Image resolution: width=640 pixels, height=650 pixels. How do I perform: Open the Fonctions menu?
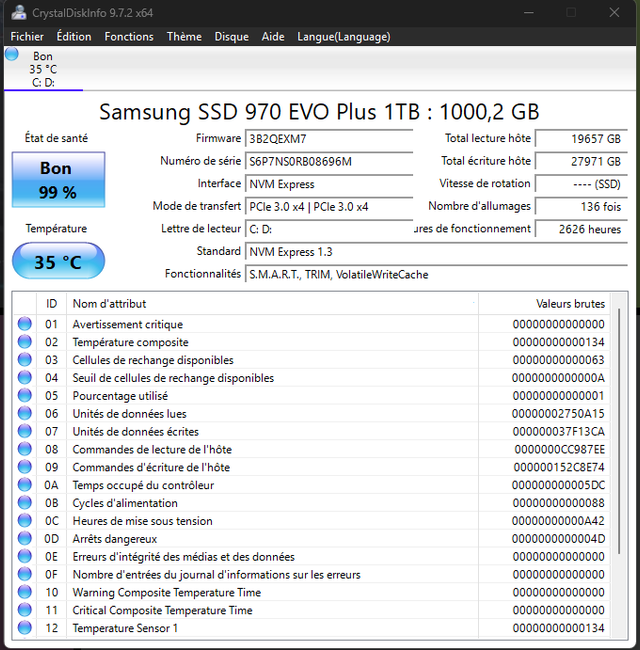129,36
